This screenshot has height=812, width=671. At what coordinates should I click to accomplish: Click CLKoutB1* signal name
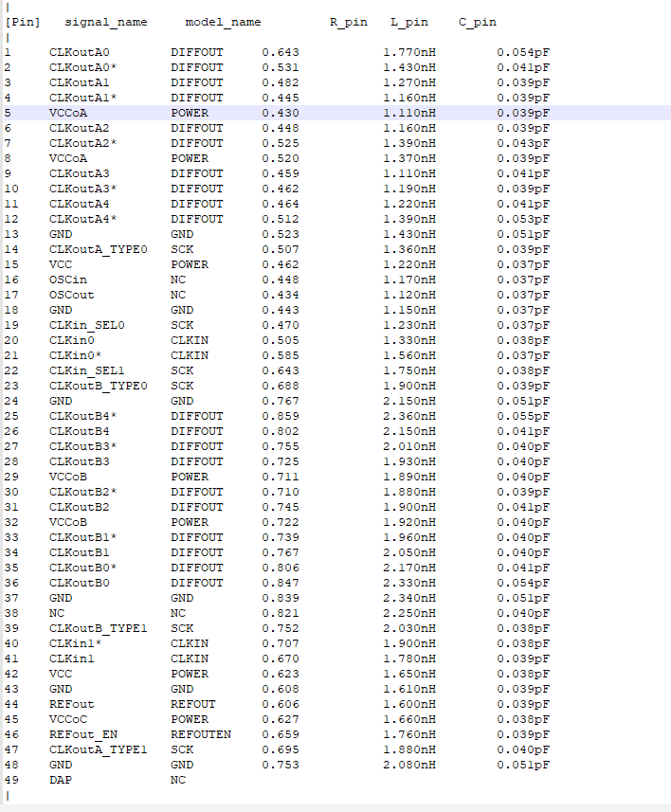coord(82,537)
